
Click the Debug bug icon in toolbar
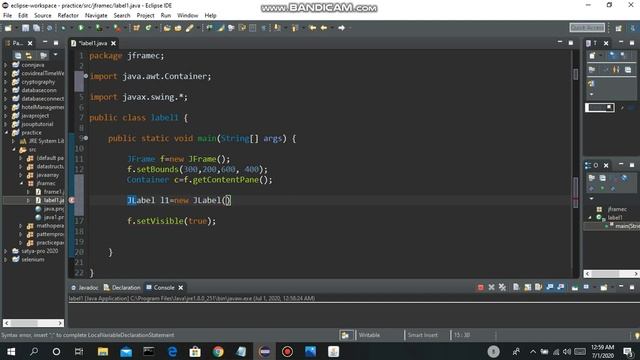[x=63, y=28]
